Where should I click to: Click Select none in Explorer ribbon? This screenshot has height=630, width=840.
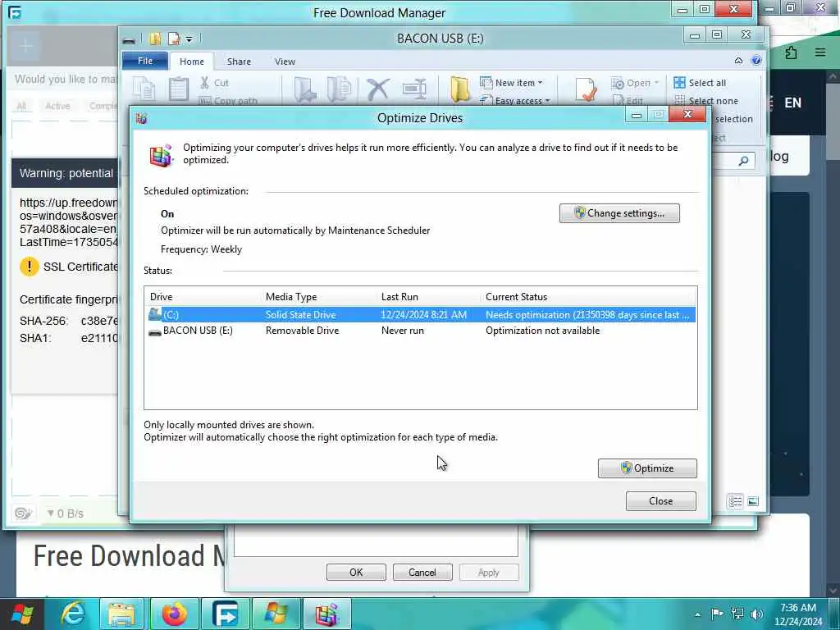point(706,101)
